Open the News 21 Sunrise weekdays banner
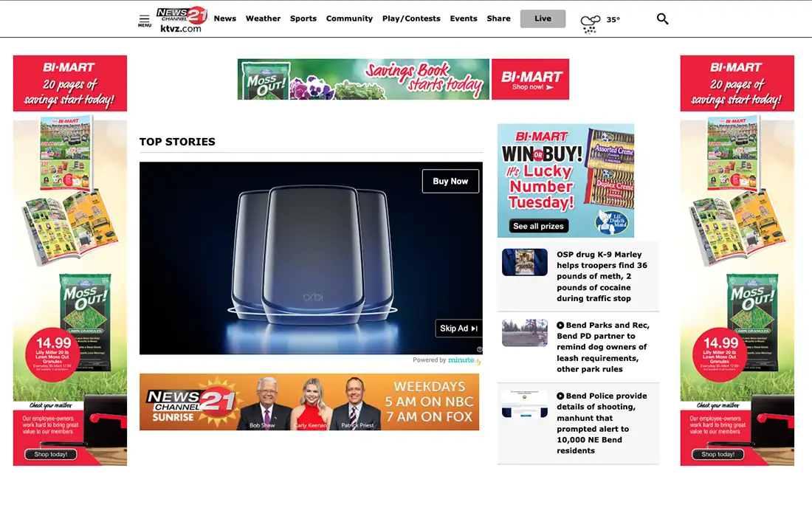Viewport: 812px width, 516px height. [309, 402]
